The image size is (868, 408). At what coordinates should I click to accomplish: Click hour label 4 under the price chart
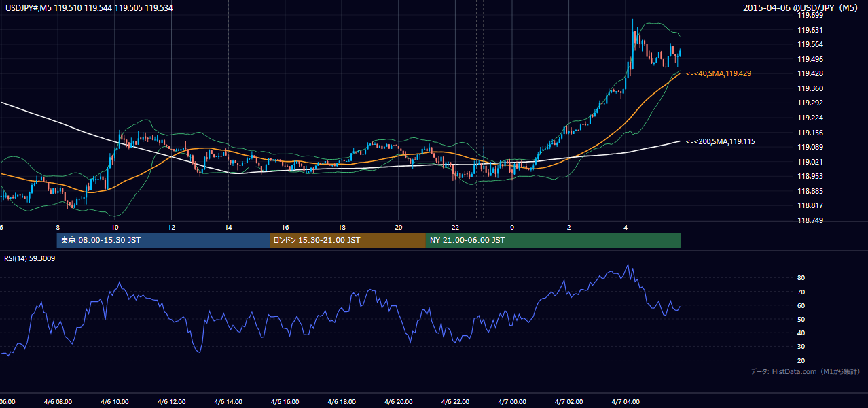[x=626, y=228]
